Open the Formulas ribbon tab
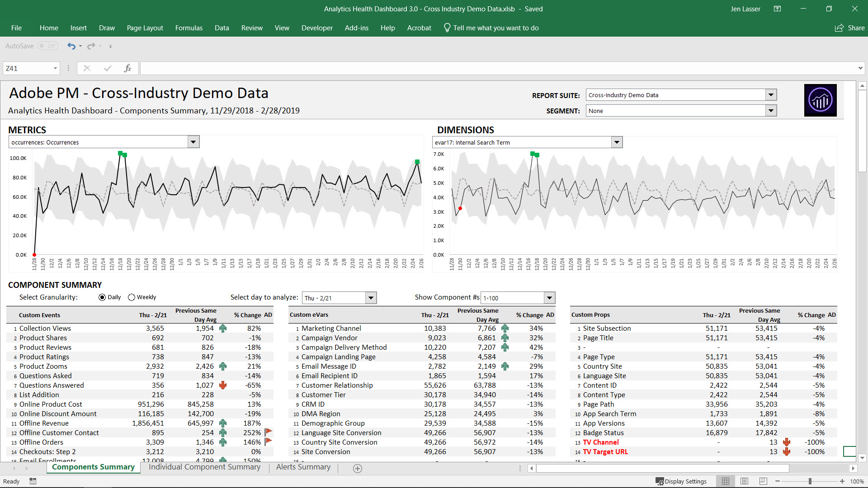The height and width of the screenshot is (488, 868). [189, 28]
